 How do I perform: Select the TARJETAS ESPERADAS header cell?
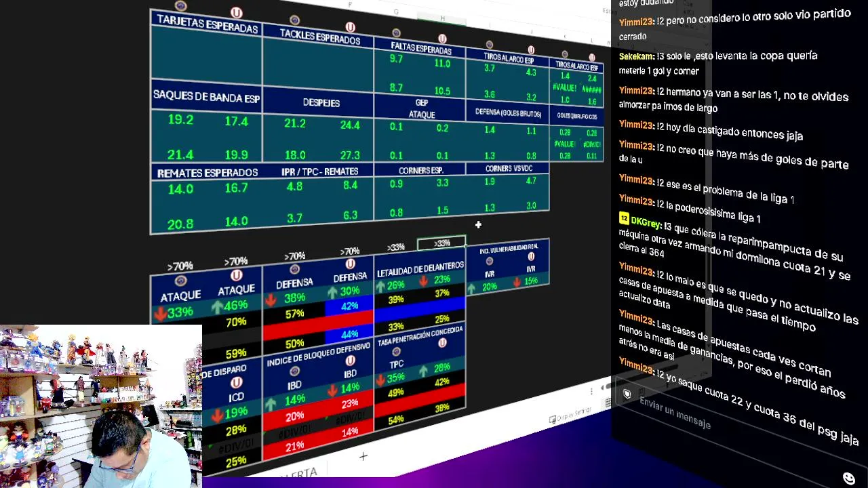[x=207, y=24]
